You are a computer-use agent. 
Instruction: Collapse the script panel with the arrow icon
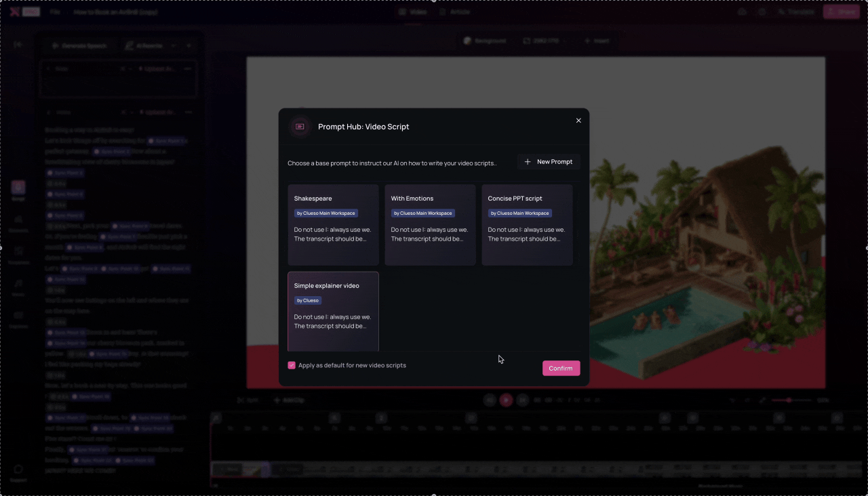(18, 44)
